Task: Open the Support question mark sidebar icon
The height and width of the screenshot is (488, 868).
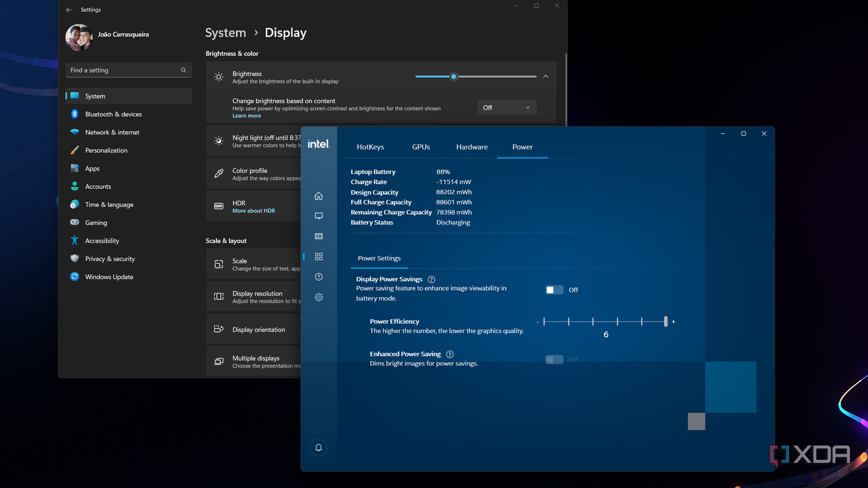Action: (x=318, y=277)
